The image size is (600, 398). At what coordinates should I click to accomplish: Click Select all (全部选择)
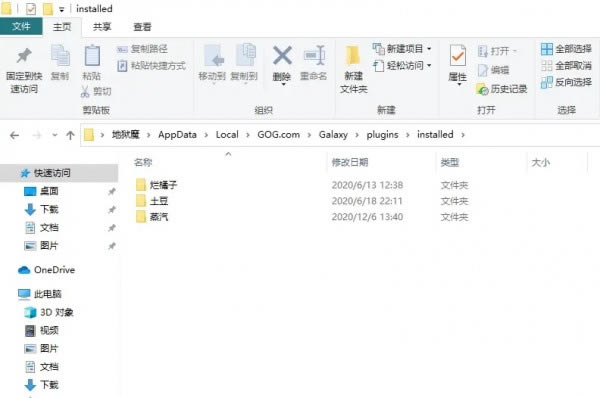pos(566,49)
